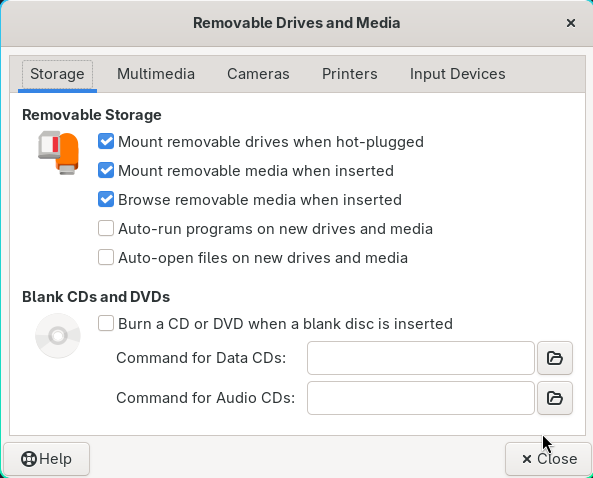593x478 pixels.
Task: Open the Cameras tab
Action: tap(258, 74)
